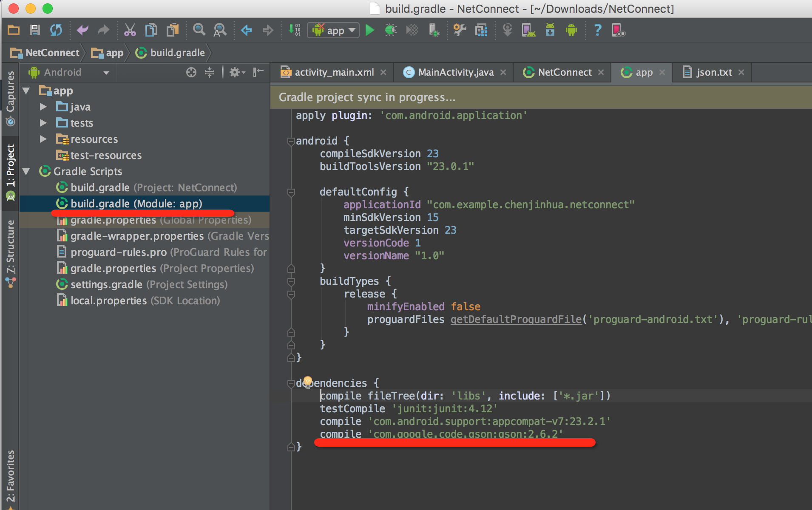Click the Paste clipboard icon

pyautogui.click(x=172, y=30)
